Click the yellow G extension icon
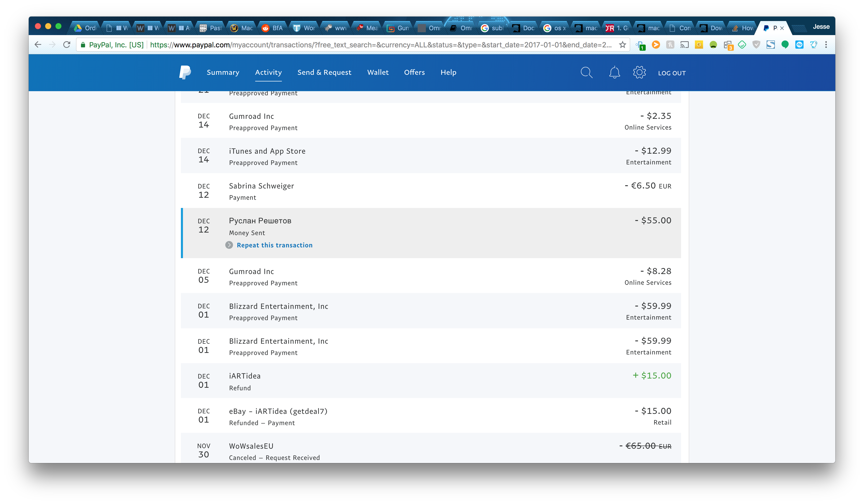The height and width of the screenshot is (504, 864). (x=699, y=45)
